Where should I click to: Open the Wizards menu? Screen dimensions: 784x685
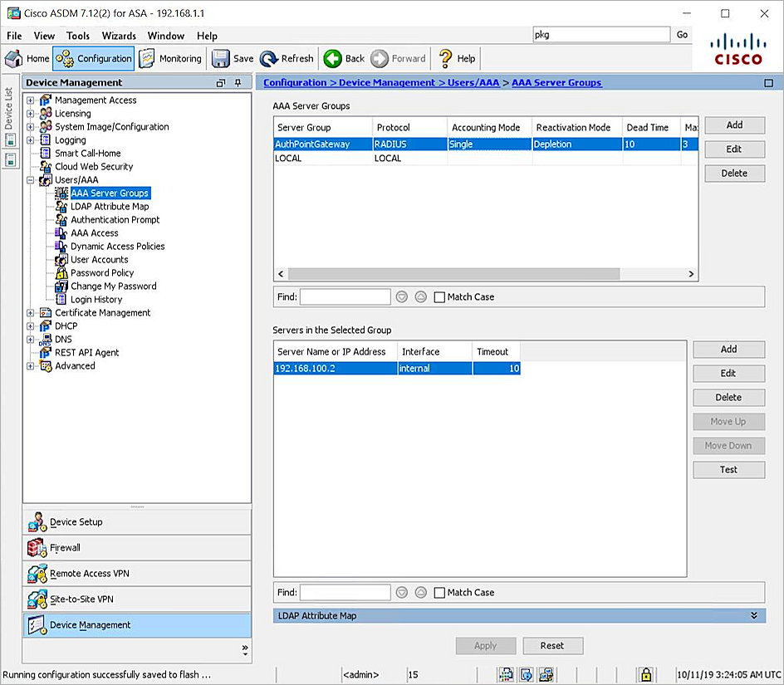click(118, 36)
